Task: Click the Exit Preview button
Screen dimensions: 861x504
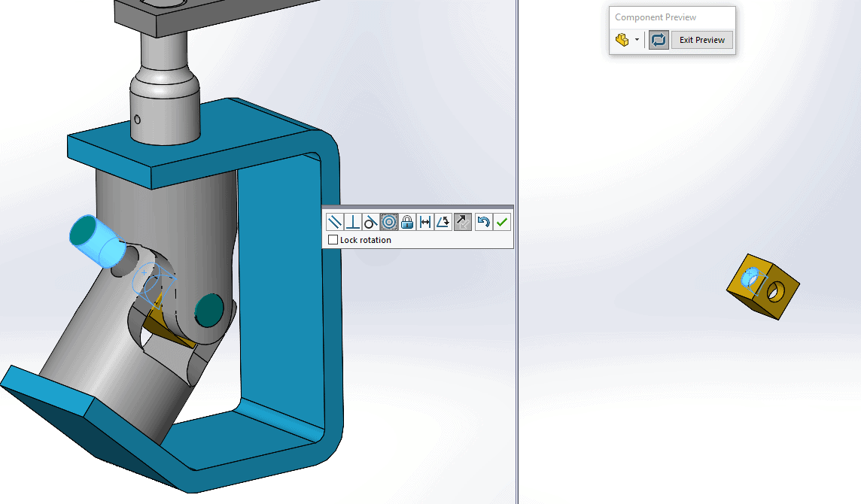Action: 701,40
